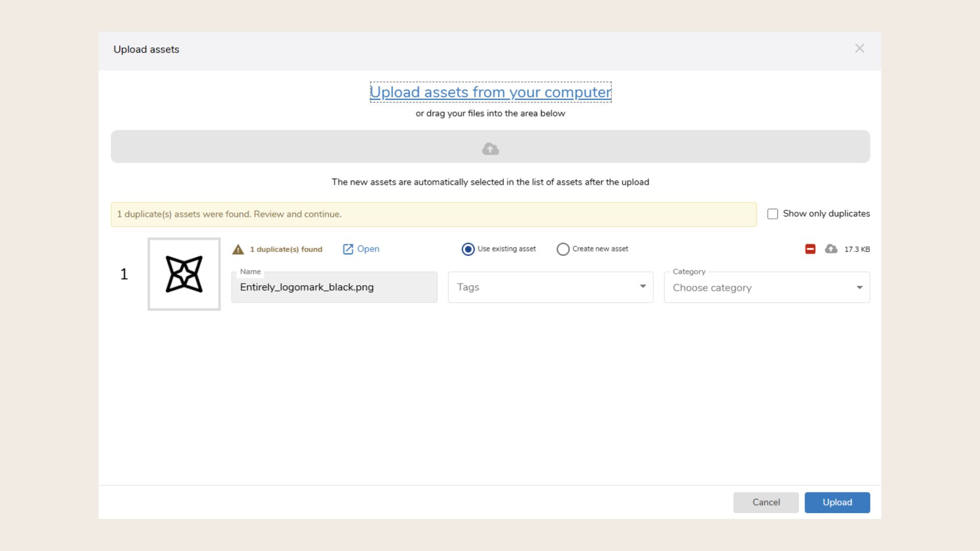The image size is (980, 551).
Task: Click the grey cloud upload status icon
Action: [830, 249]
